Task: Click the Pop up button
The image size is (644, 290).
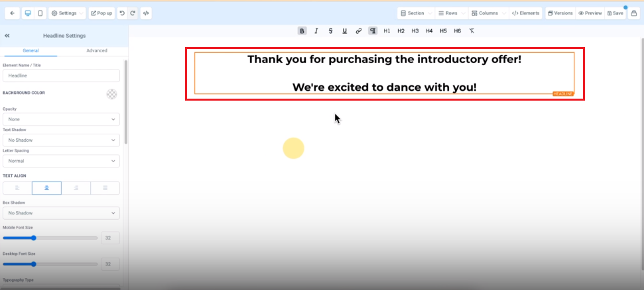Action: 101,13
